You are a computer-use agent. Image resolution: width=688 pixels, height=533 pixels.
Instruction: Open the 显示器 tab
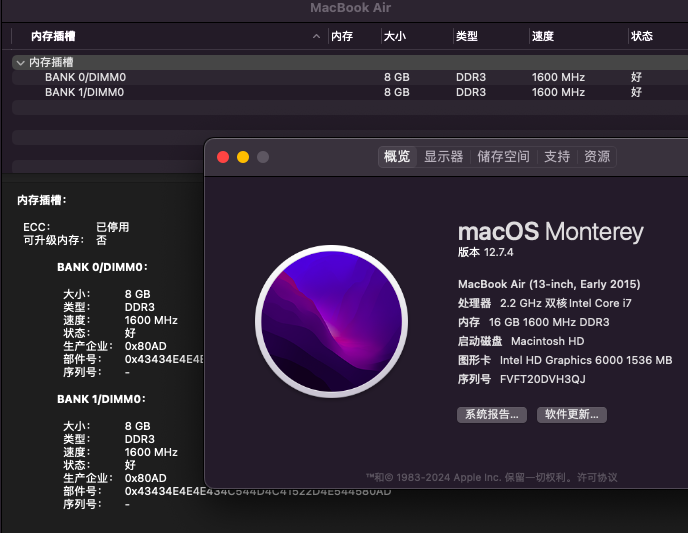point(444,157)
